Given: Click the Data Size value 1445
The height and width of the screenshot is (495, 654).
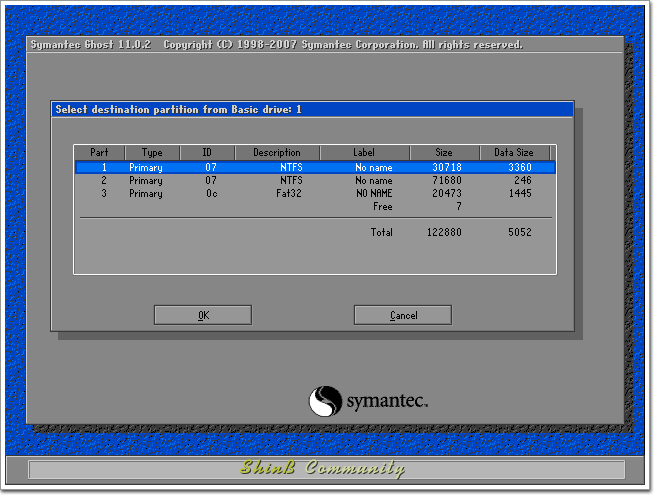Looking at the screenshot, I should (x=520, y=193).
